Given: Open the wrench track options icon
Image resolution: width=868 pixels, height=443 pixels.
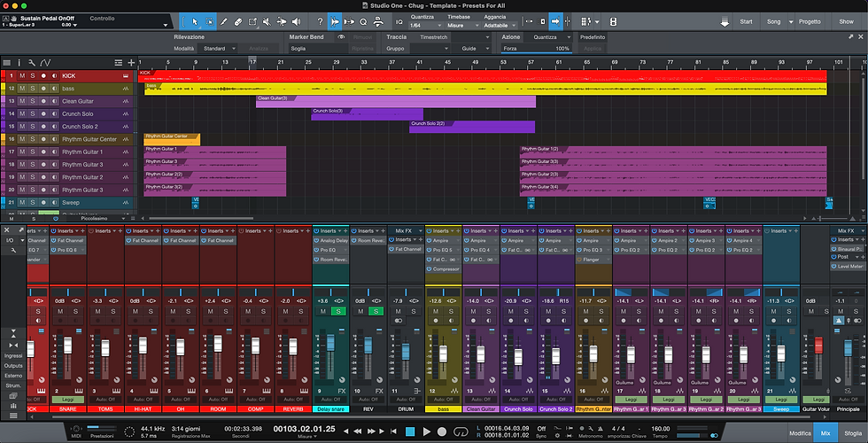Looking at the screenshot, I should (32, 63).
